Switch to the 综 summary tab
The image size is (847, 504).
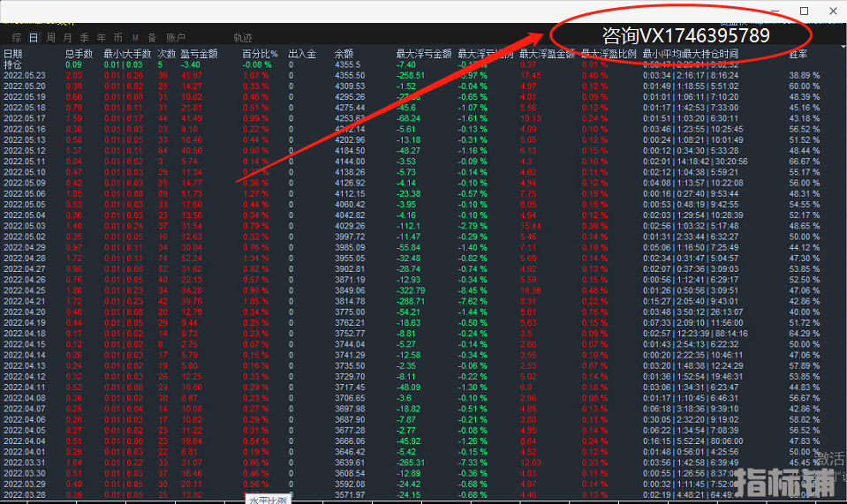point(17,38)
